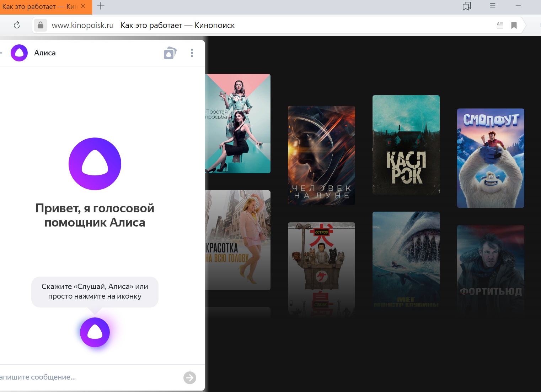Click the 'Привет, я голосовой помощник Алиса' heading
541x392 pixels.
[x=95, y=215]
